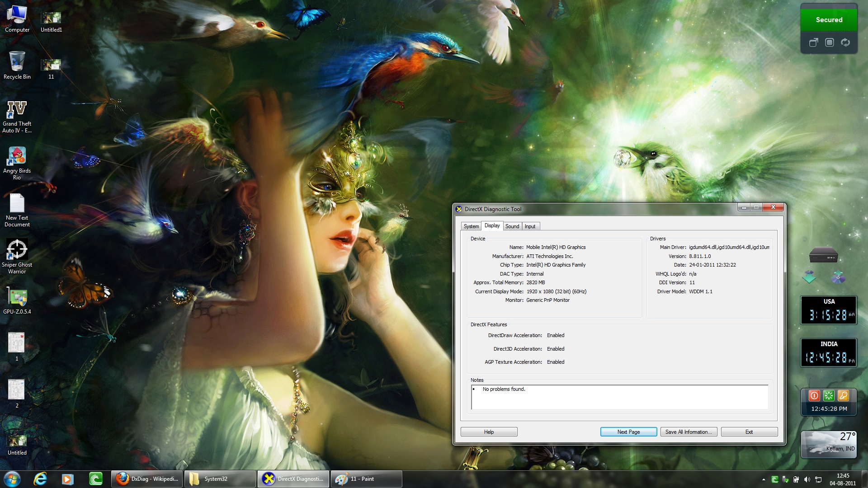Select the Untitled image file icon
Screen dimensions: 868x488
[x=17, y=445]
